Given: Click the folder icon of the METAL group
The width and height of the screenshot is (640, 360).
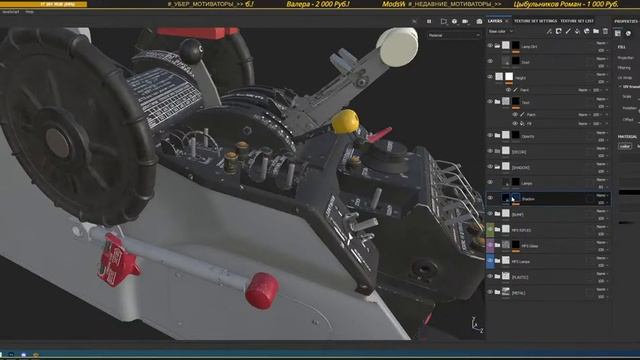Looking at the screenshot, I should [x=498, y=292].
